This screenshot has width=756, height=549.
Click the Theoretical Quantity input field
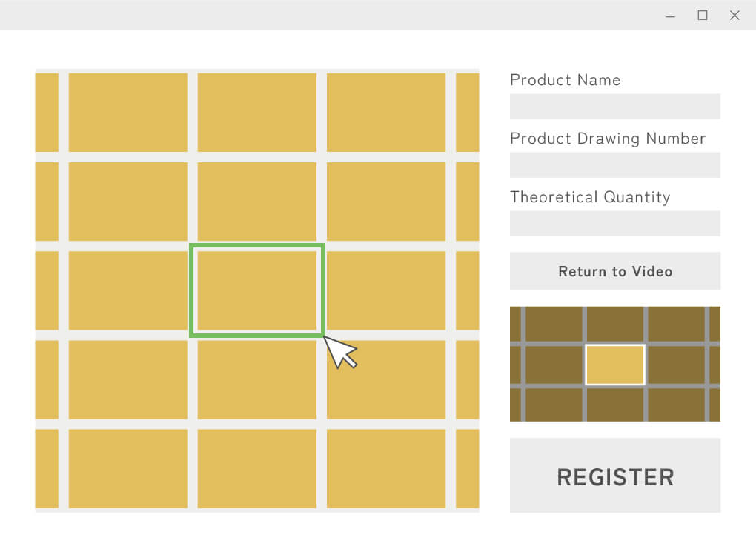click(x=615, y=223)
